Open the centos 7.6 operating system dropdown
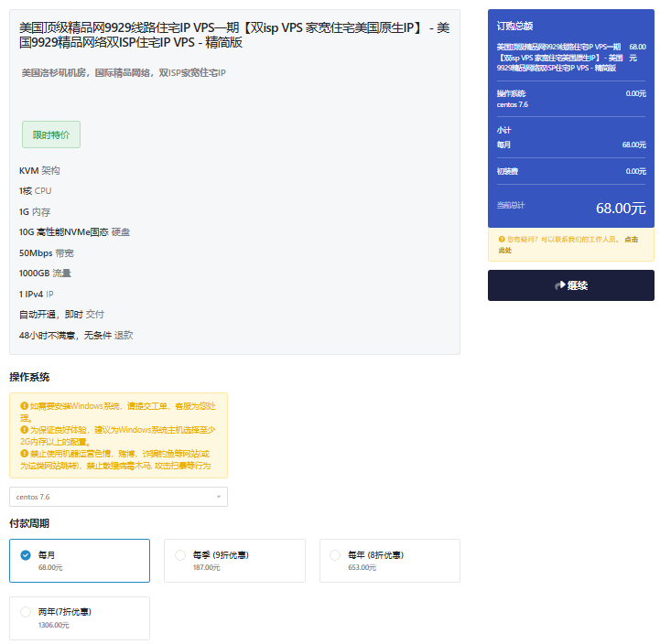 [x=118, y=497]
